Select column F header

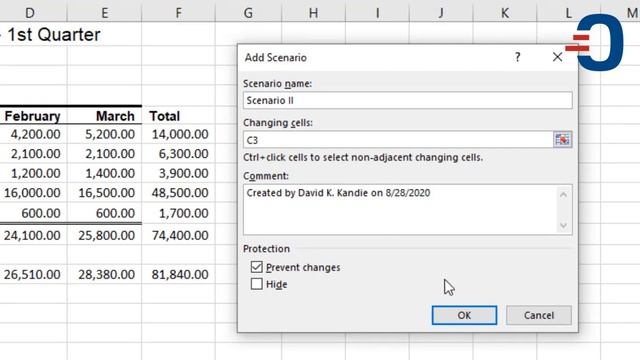click(178, 13)
